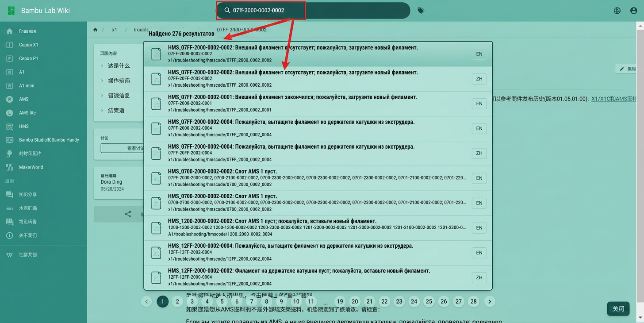Click the share icon below the editor card
The height and width of the screenshot is (323, 644).
pos(128,214)
